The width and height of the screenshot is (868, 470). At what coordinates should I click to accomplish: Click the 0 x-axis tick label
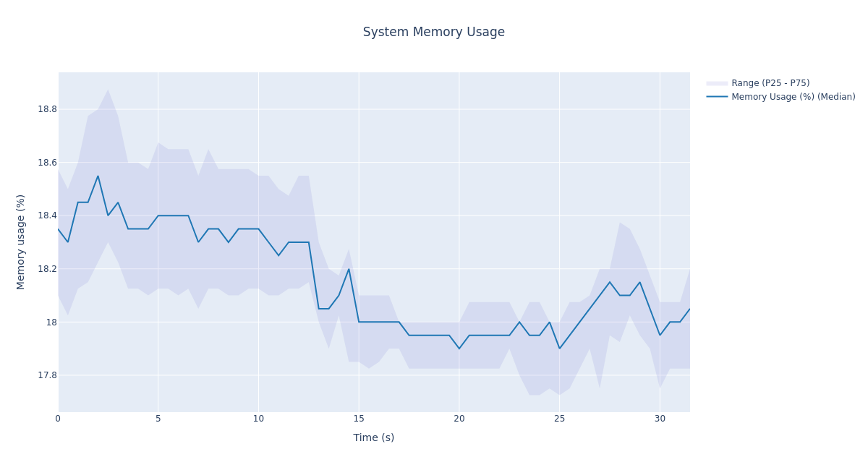[58, 419]
